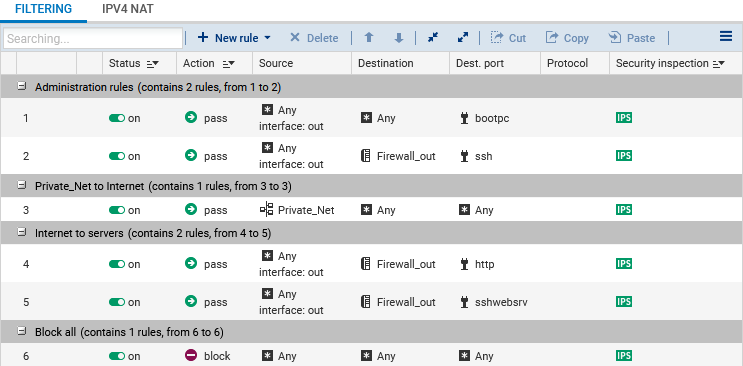Click the Paste button
Screen dimensions: 743x366
click(632, 38)
